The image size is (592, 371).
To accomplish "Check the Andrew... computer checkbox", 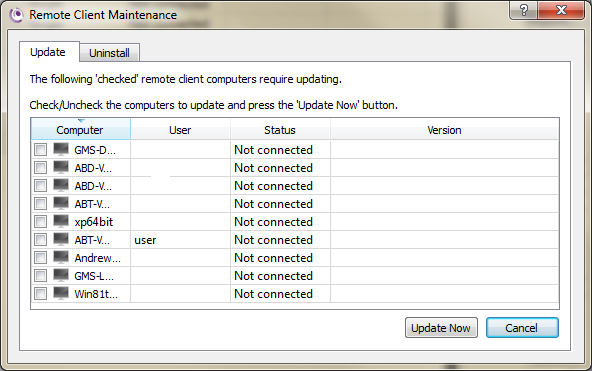I will [x=40, y=257].
